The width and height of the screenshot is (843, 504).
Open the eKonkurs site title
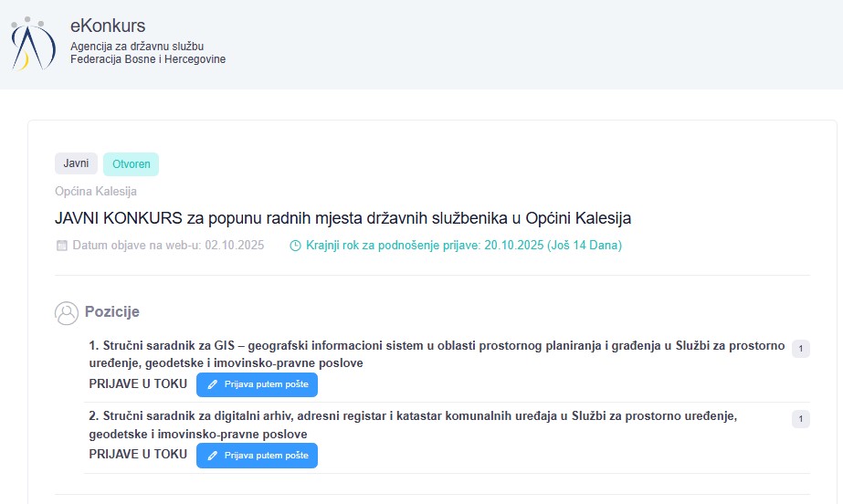(108, 26)
